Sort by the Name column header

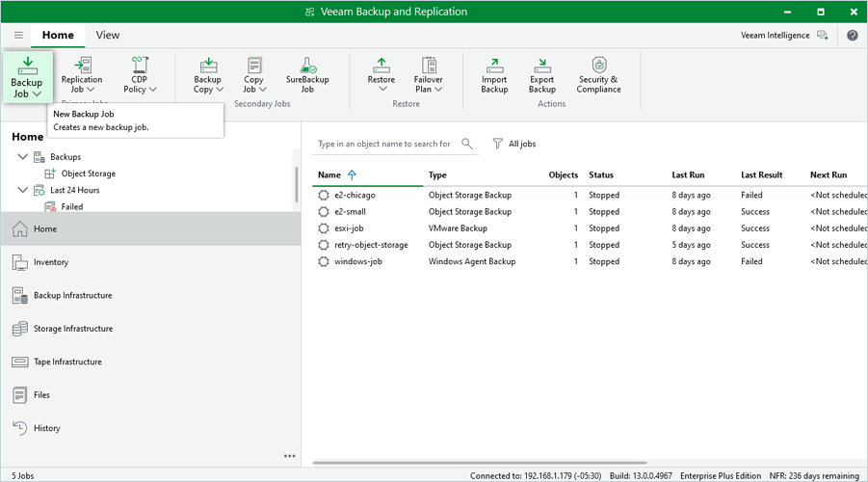pyautogui.click(x=329, y=175)
